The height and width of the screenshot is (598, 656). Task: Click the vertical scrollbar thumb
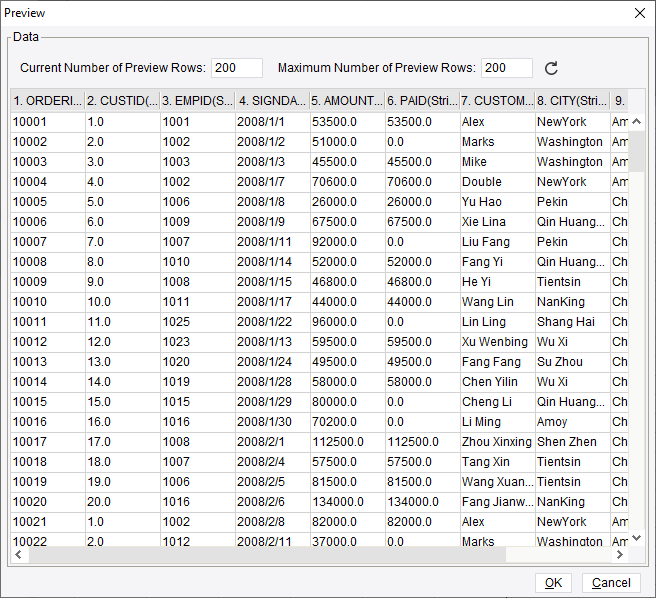click(x=637, y=151)
